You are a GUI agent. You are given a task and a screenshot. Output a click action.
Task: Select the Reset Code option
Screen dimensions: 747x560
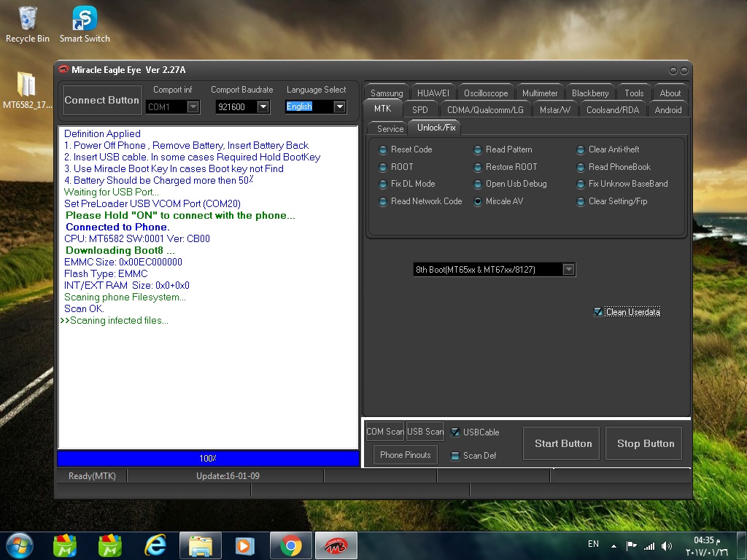coord(406,149)
